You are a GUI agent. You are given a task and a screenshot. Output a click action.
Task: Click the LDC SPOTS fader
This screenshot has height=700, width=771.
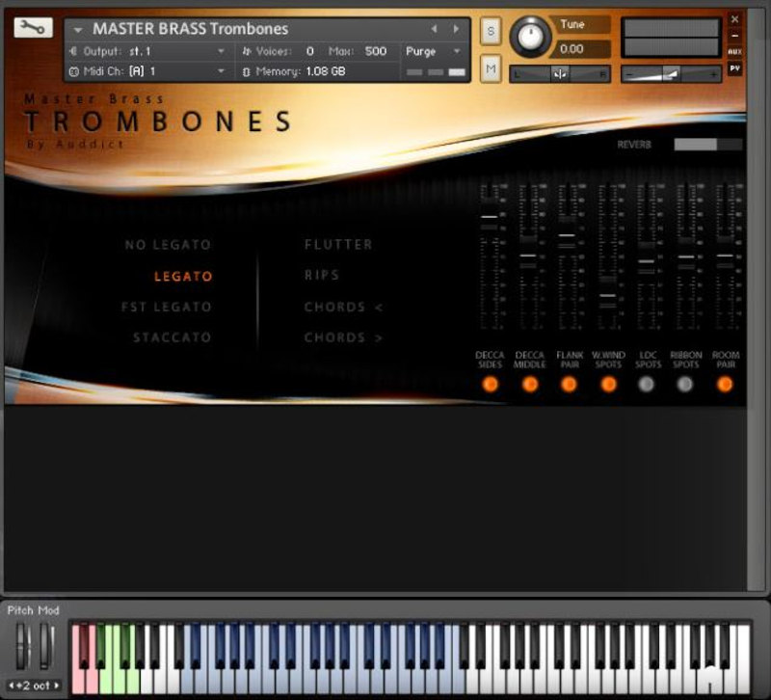[646, 261]
